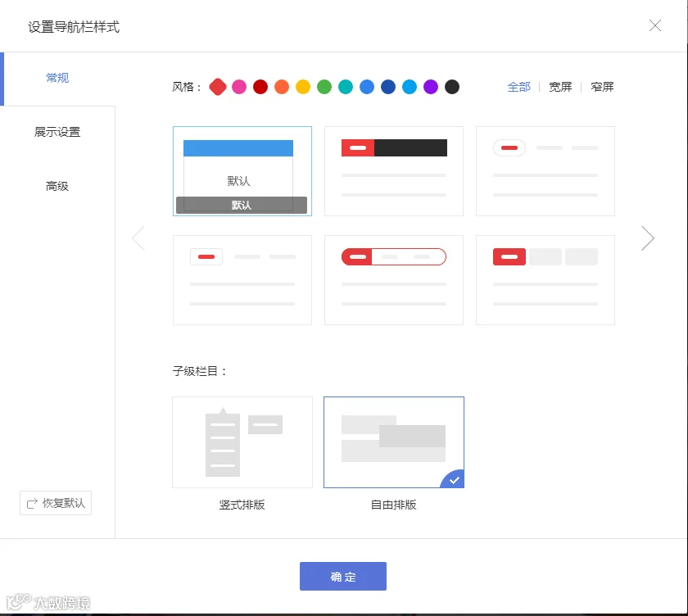Image resolution: width=688 pixels, height=616 pixels.
Task: Select the 默认 blue bar style thumbnail
Action: coord(242,171)
